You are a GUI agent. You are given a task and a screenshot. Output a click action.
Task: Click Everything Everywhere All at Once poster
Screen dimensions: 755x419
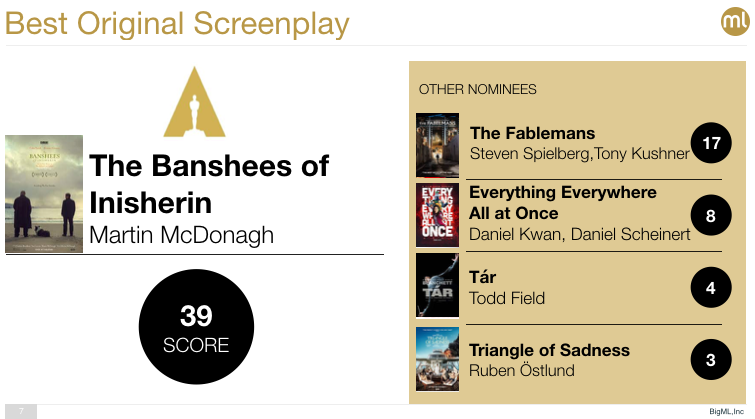pos(437,214)
